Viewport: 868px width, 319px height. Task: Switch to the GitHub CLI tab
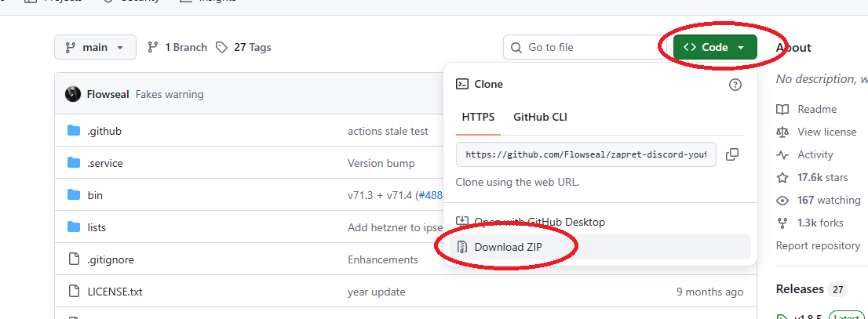(x=540, y=118)
